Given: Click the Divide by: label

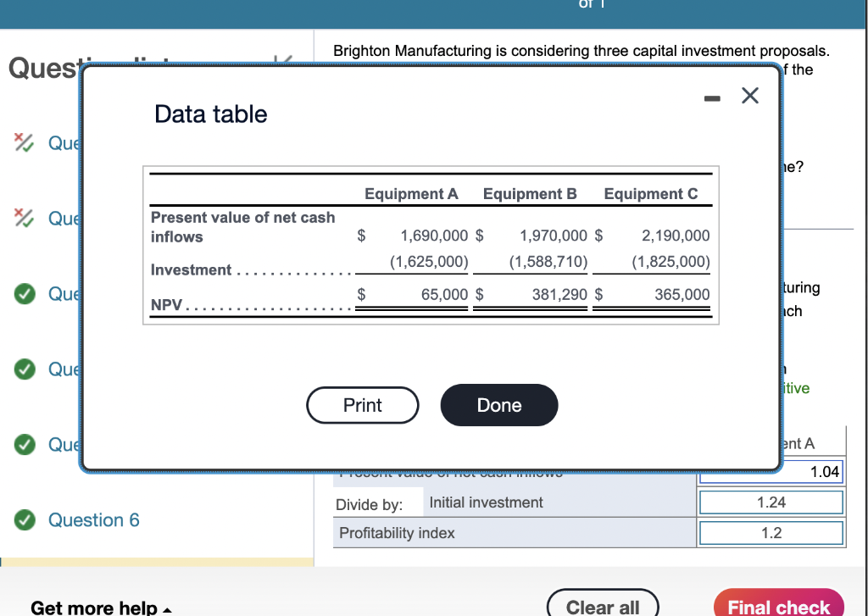Looking at the screenshot, I should (370, 505).
